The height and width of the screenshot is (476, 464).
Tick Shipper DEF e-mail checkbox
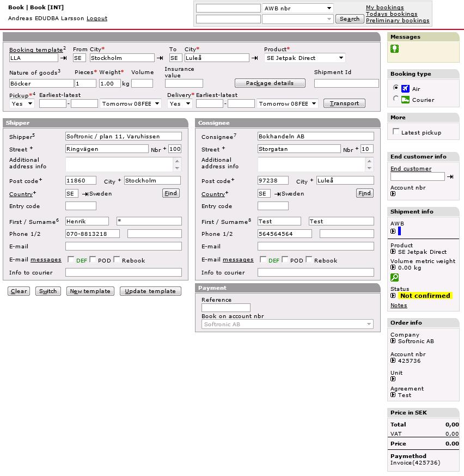pos(71,259)
